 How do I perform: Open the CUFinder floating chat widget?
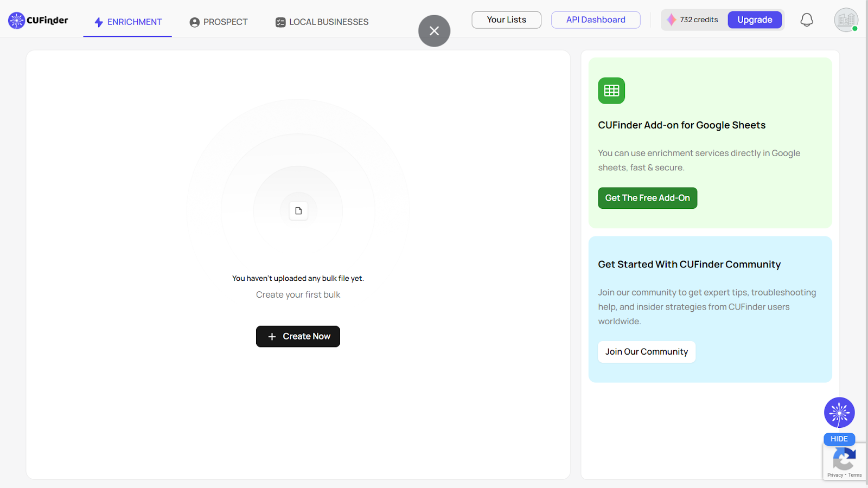[839, 413]
